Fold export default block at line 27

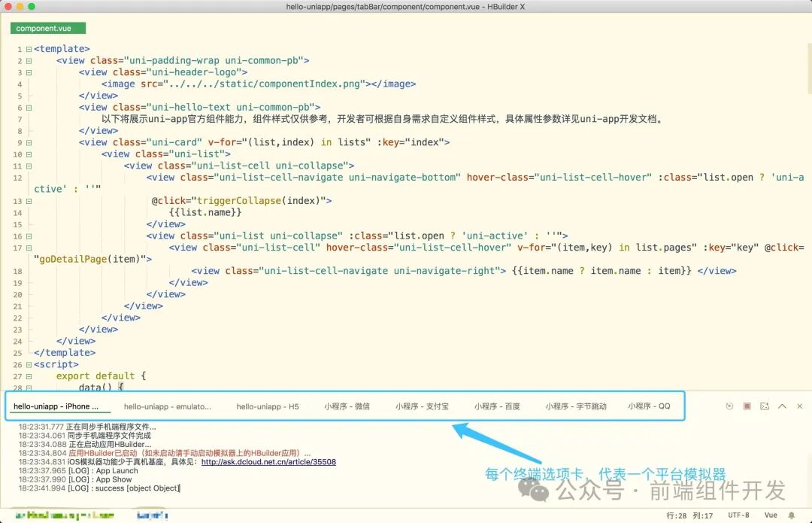[29, 377]
